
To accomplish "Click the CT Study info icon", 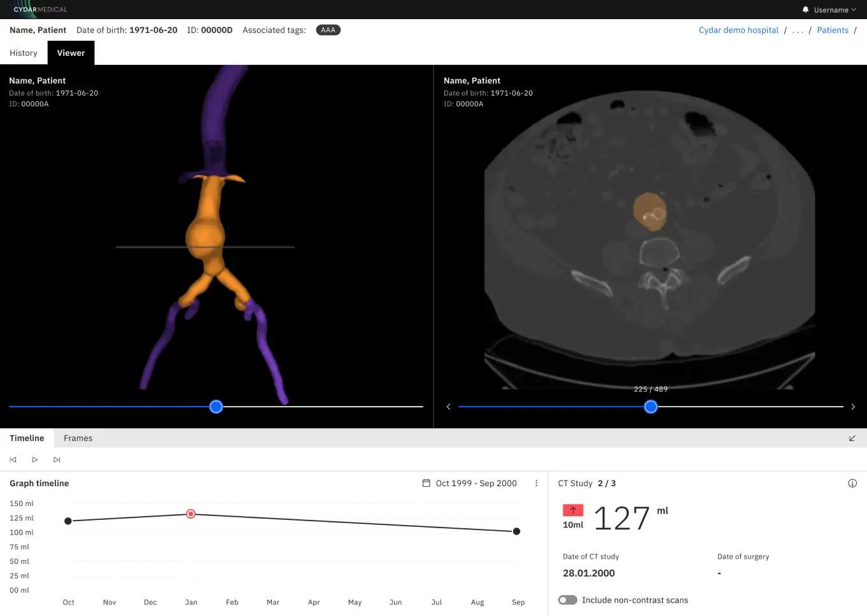I will 852,483.
